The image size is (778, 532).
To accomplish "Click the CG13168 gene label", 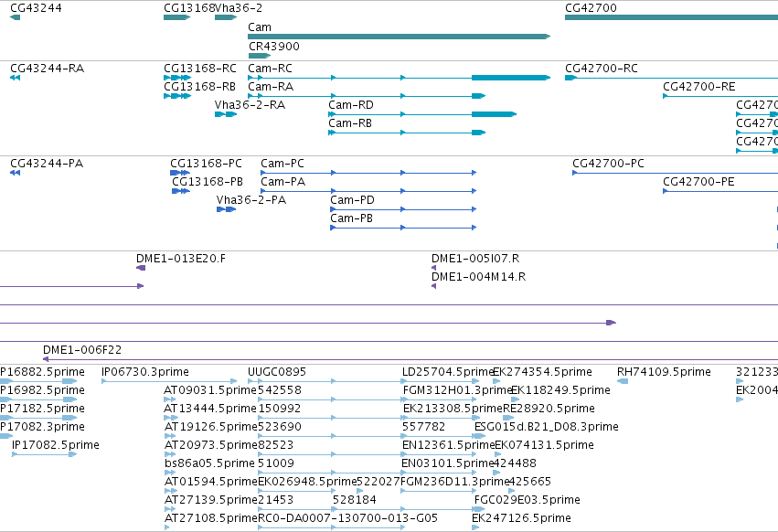I will (x=189, y=8).
